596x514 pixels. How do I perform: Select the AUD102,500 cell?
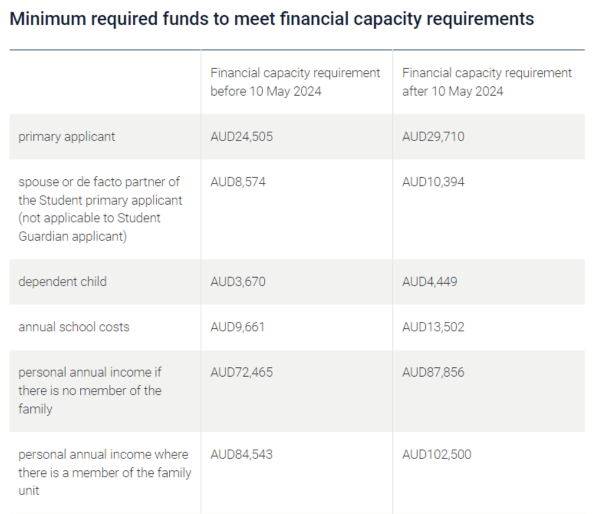point(437,454)
